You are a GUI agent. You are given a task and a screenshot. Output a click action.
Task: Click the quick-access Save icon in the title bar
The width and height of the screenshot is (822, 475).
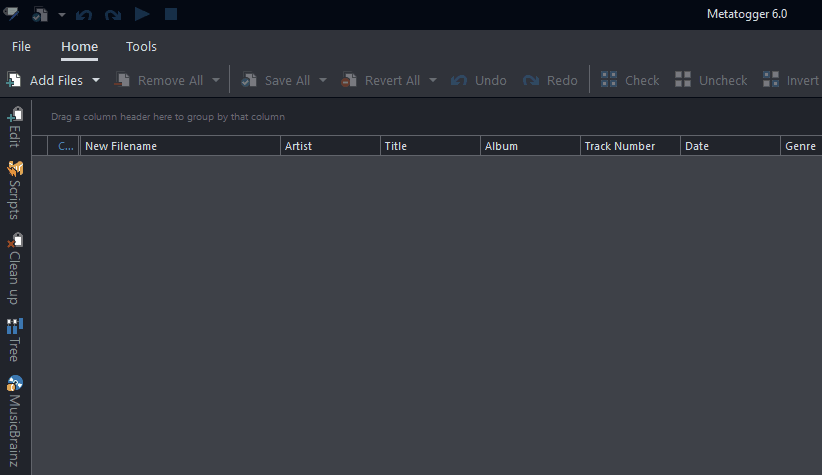(x=40, y=14)
